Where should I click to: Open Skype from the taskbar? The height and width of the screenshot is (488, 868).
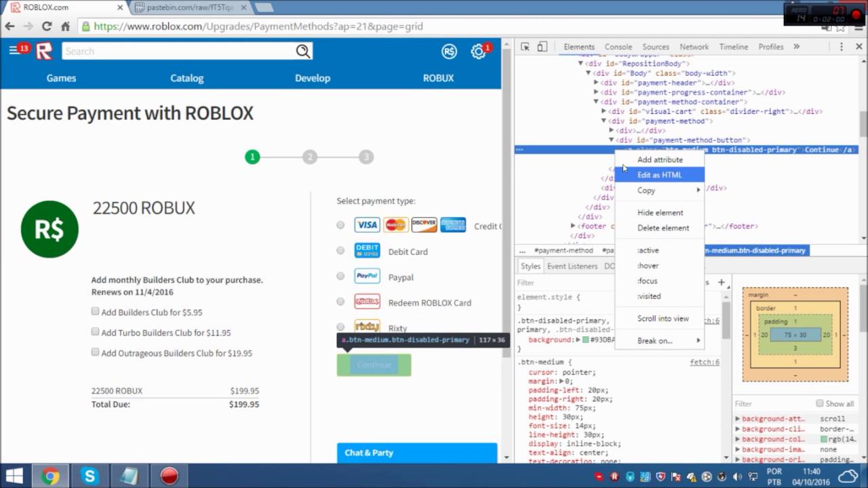pos(90,476)
